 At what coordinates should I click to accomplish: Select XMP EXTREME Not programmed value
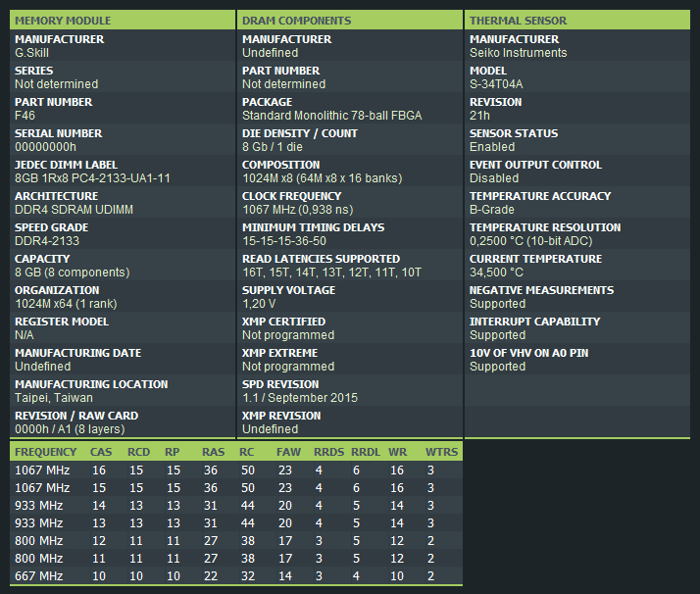coord(288,367)
